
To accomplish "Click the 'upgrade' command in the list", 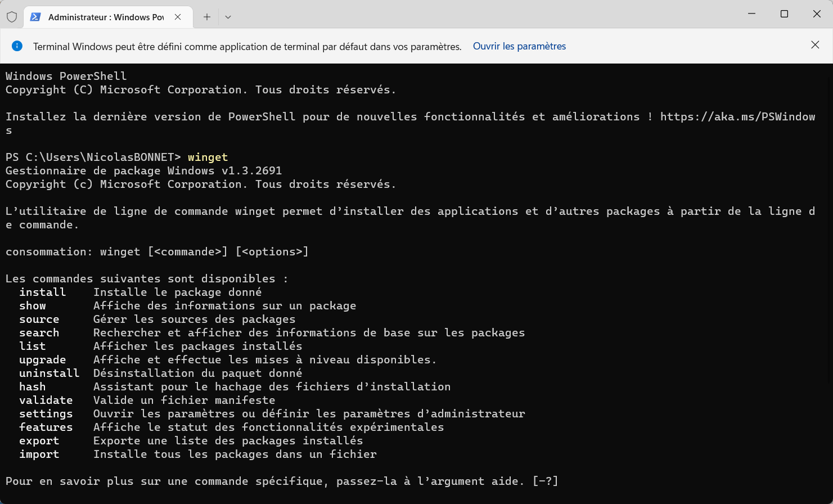I will (x=43, y=360).
